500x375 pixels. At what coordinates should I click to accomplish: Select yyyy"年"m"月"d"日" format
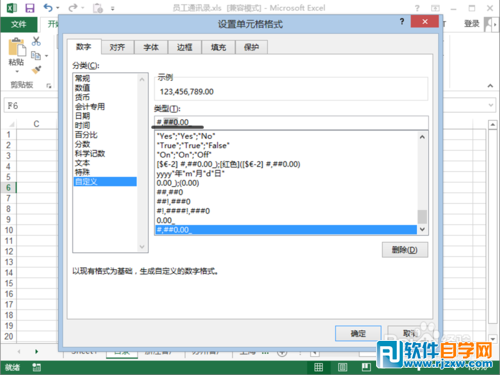coord(286,173)
